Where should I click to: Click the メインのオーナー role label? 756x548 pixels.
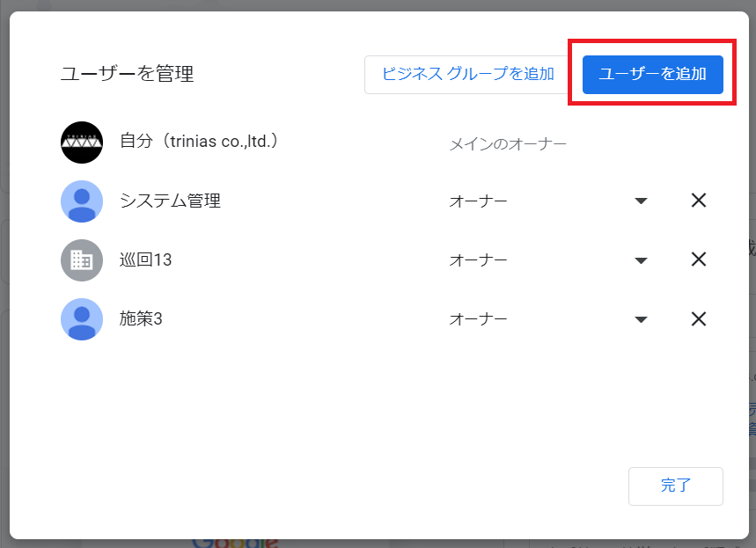click(x=508, y=144)
